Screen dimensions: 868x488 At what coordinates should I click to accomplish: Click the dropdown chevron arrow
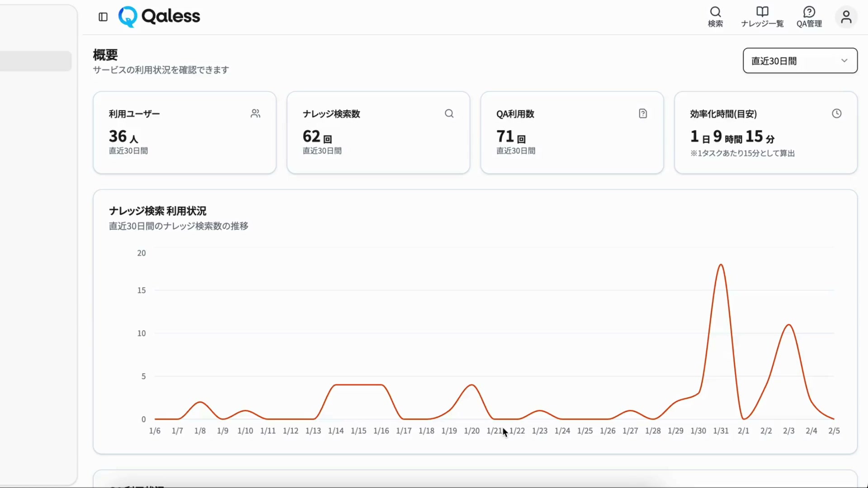pos(844,61)
